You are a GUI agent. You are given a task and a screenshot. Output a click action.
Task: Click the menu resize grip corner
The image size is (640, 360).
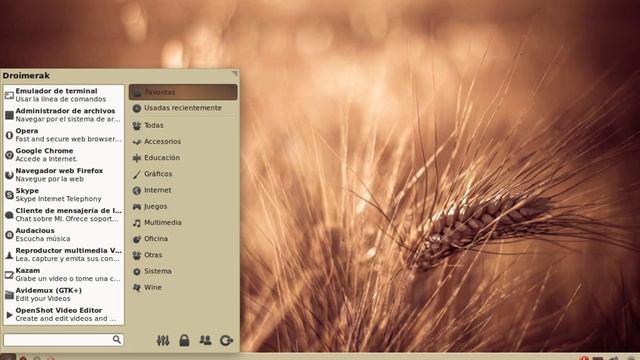(235, 73)
